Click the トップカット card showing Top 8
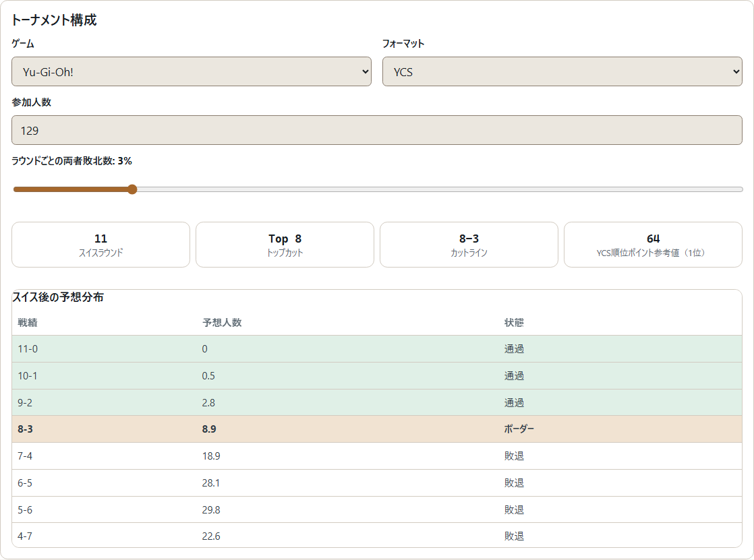 (x=285, y=245)
